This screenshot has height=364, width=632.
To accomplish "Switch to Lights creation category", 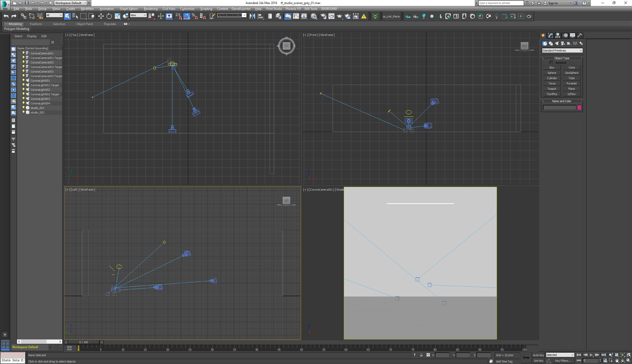I will [x=557, y=43].
